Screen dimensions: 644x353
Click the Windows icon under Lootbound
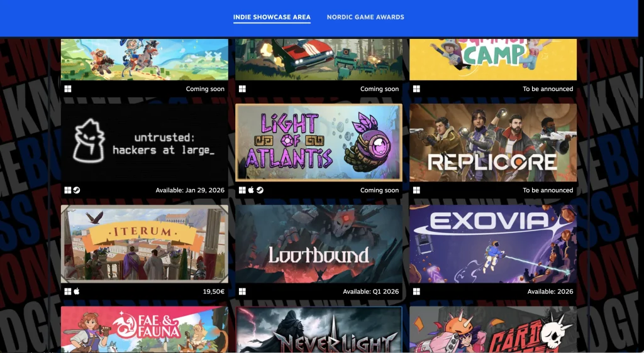(x=242, y=291)
